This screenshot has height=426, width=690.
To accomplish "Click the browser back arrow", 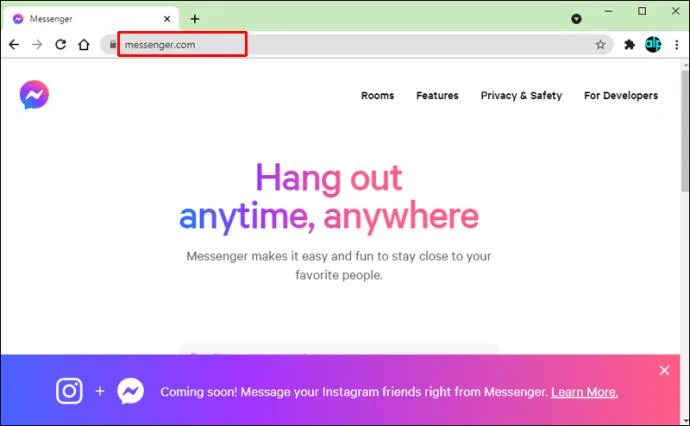I will [14, 44].
